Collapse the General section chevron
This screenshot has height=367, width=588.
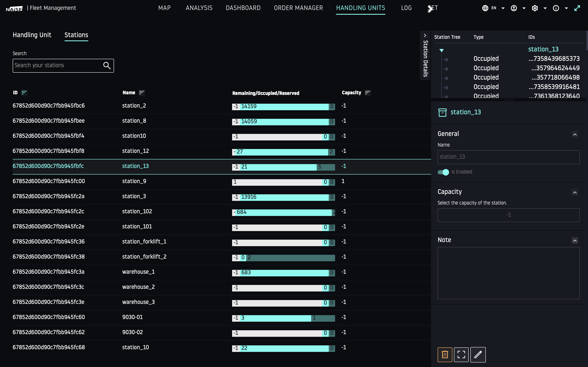[x=575, y=135]
